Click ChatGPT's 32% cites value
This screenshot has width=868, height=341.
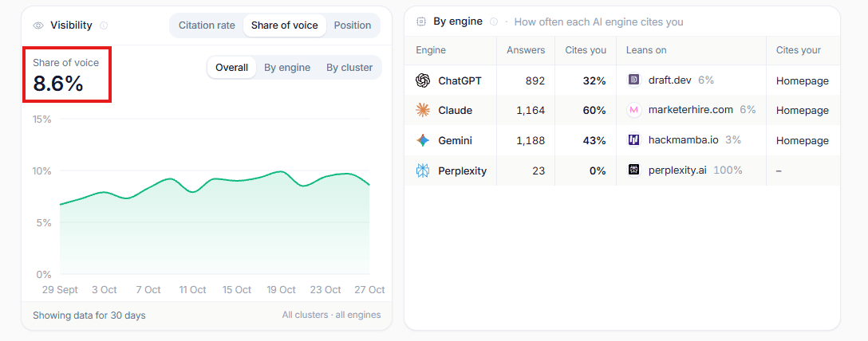pyautogui.click(x=594, y=80)
